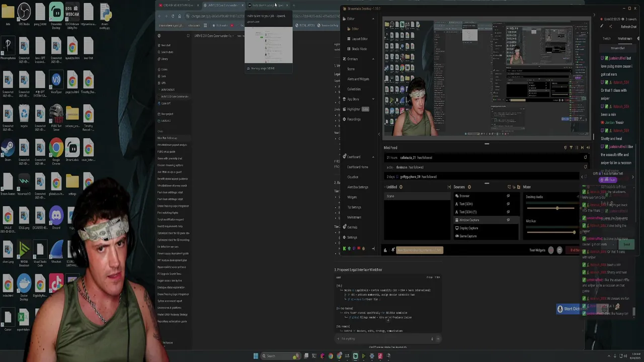Pause the Mini Feed alert queue
This screenshot has height=362, width=644.
pos(577,148)
